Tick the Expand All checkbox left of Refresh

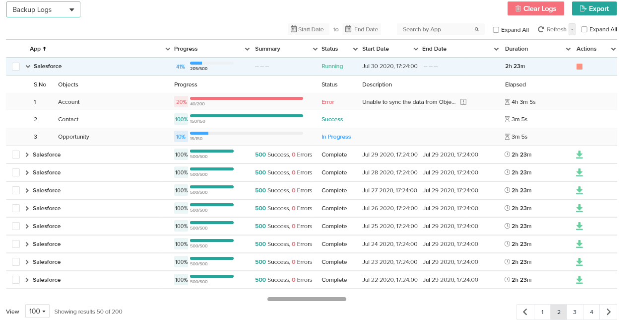point(496,30)
